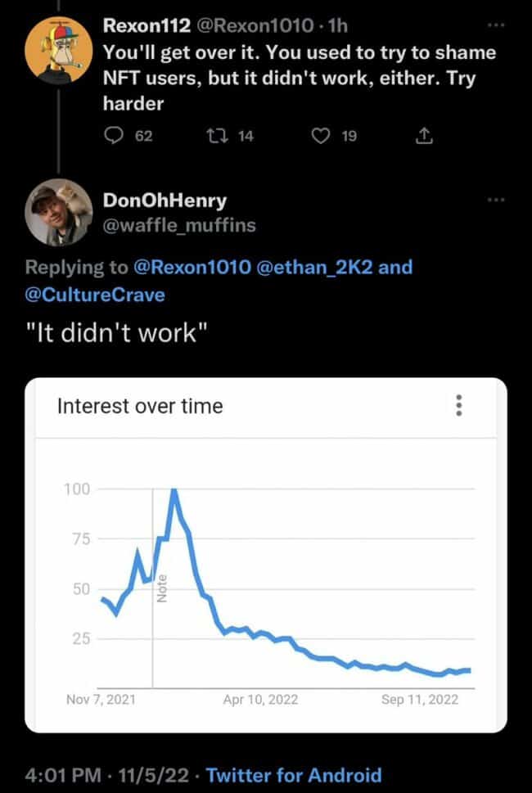532x793 pixels.
Task: Open the DonOhHenry display name
Action: [164, 201]
